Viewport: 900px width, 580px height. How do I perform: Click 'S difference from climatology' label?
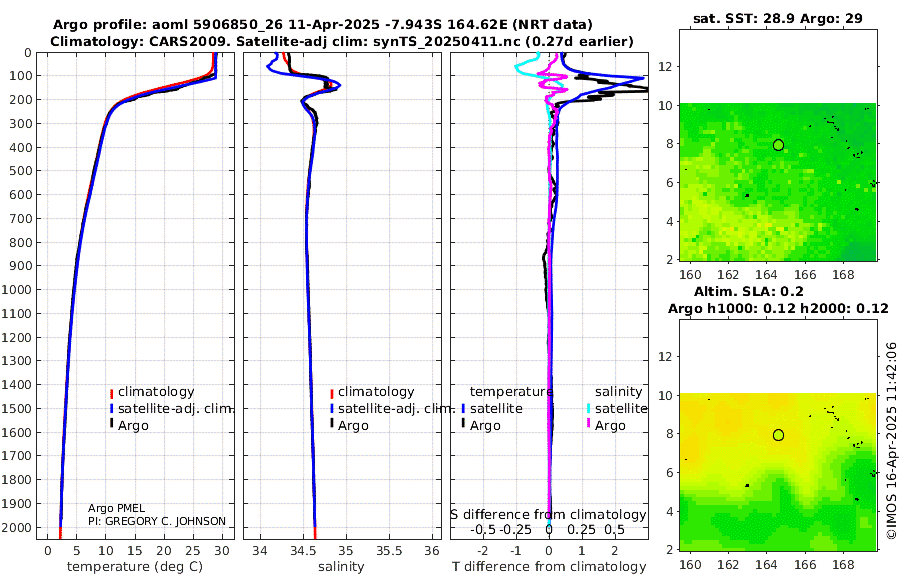click(548, 514)
